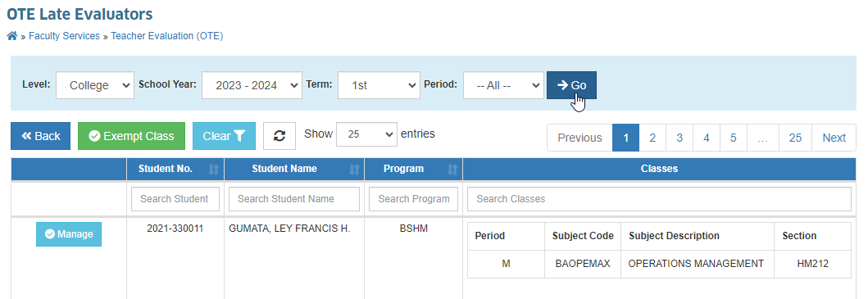Select section HM212 cell

tap(812, 264)
